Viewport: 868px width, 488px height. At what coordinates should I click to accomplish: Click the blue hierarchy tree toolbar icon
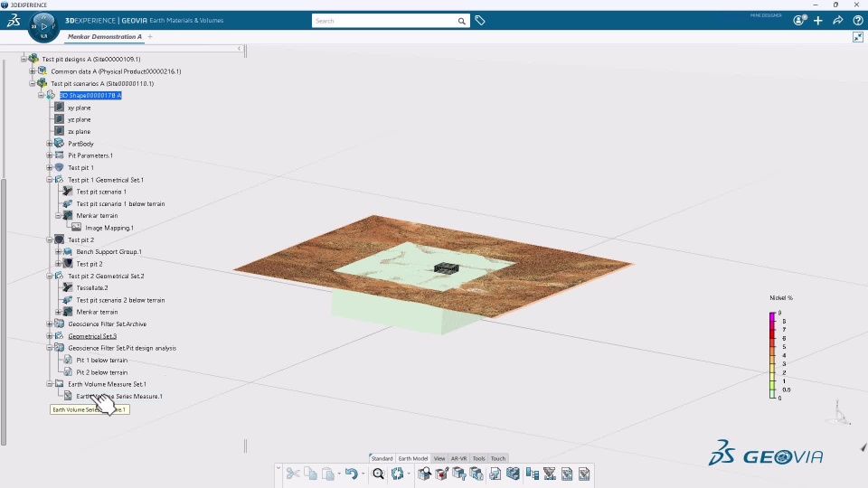(x=532, y=474)
